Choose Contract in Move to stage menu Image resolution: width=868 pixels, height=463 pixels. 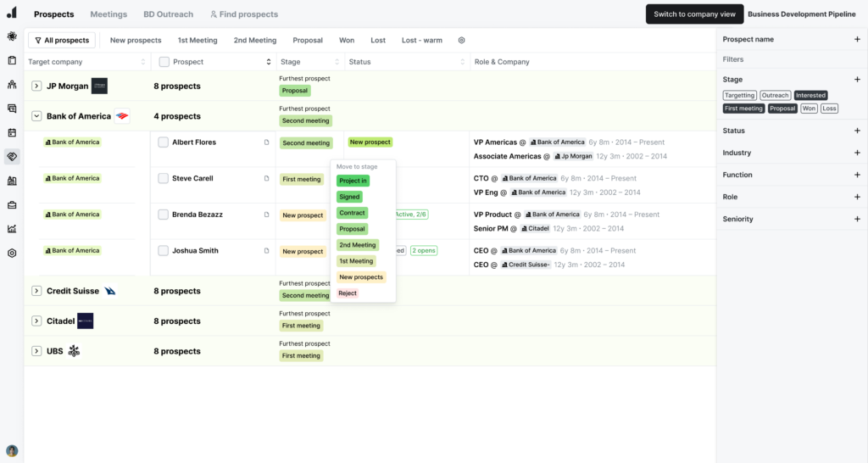pyautogui.click(x=352, y=213)
